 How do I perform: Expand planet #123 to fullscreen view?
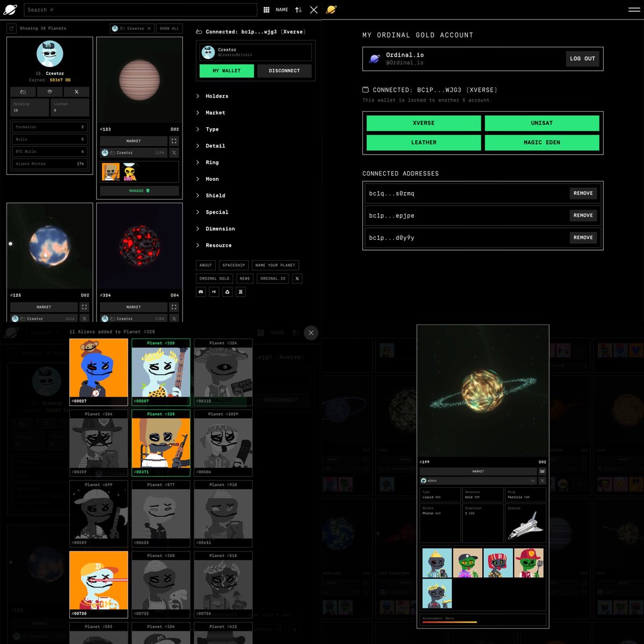click(174, 141)
